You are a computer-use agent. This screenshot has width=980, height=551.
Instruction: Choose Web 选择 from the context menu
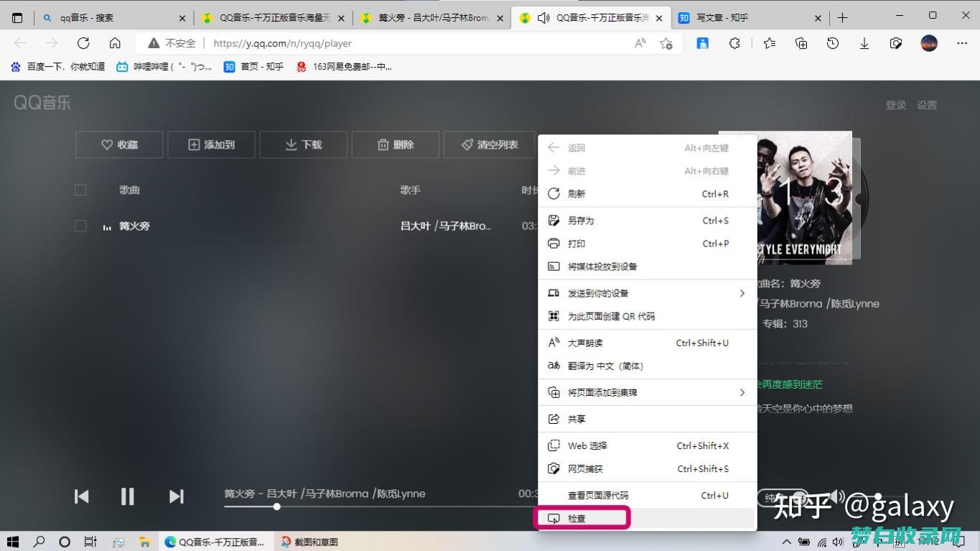tap(648, 445)
